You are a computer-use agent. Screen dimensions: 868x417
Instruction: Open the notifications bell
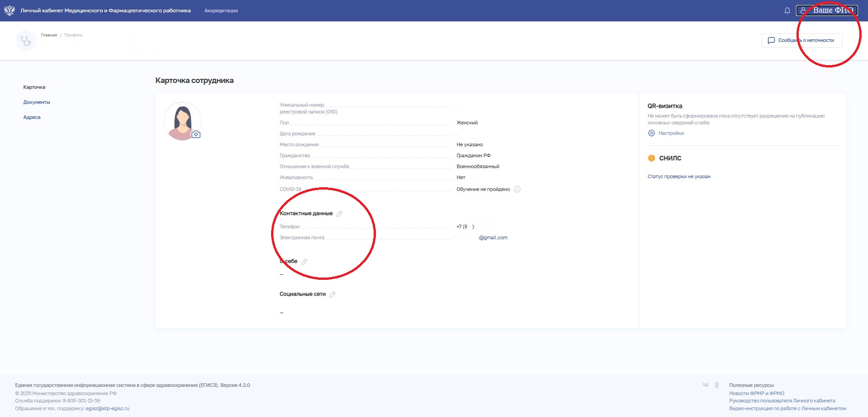(787, 10)
